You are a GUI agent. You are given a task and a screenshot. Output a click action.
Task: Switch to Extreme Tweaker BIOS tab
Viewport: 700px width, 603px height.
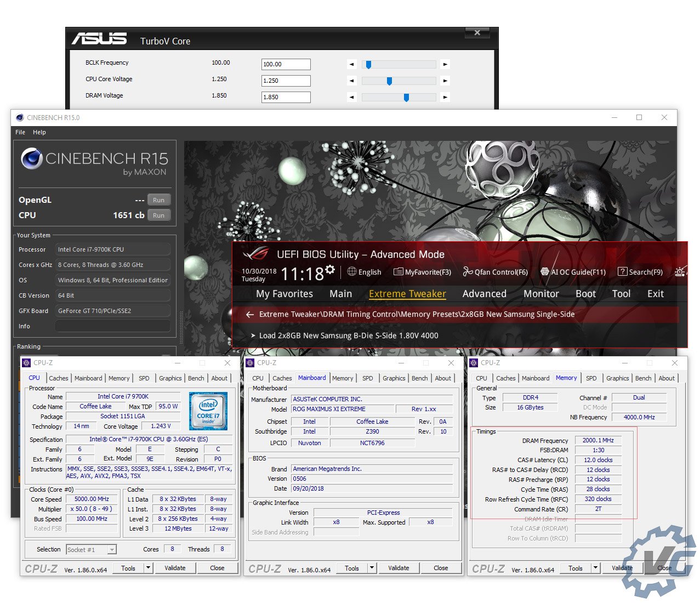(407, 294)
